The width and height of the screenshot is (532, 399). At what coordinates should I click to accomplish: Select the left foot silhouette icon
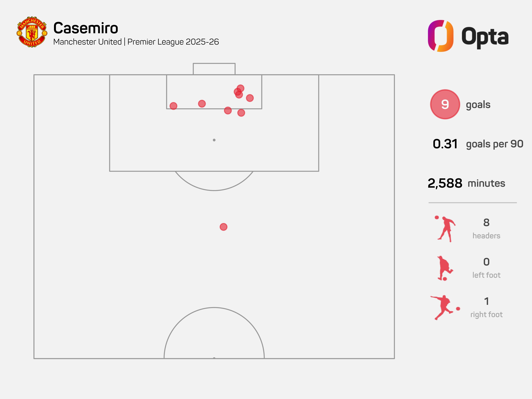[445, 268]
